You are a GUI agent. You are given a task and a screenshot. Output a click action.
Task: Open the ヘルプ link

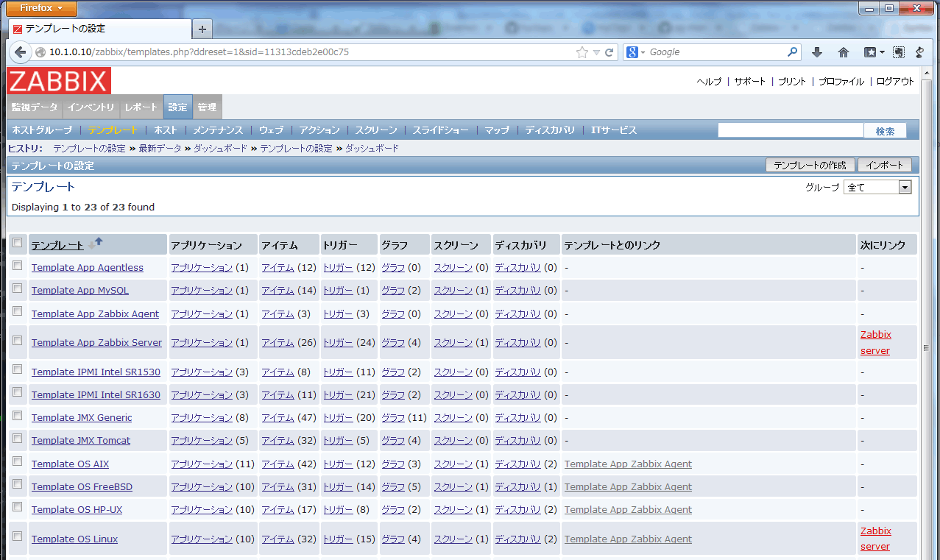coord(709,82)
